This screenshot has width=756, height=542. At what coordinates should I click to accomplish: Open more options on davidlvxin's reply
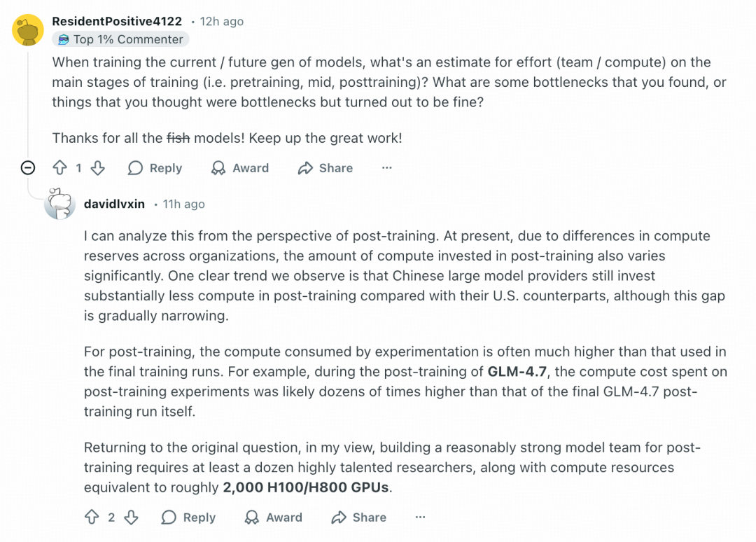[x=420, y=517]
